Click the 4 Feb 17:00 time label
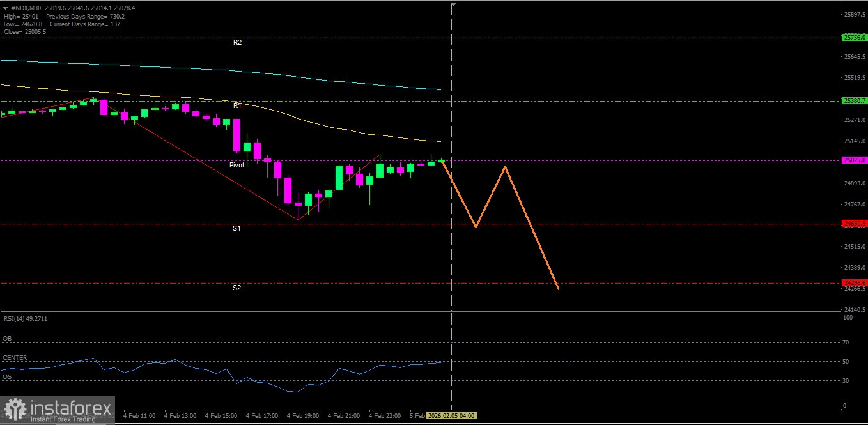This screenshot has height=425, width=868. (x=261, y=416)
